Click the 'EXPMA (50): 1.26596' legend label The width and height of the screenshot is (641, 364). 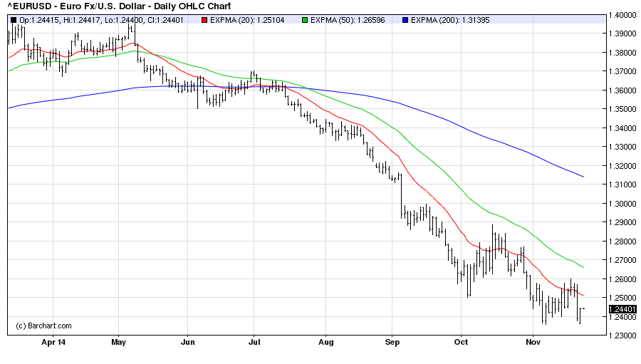click(x=348, y=20)
